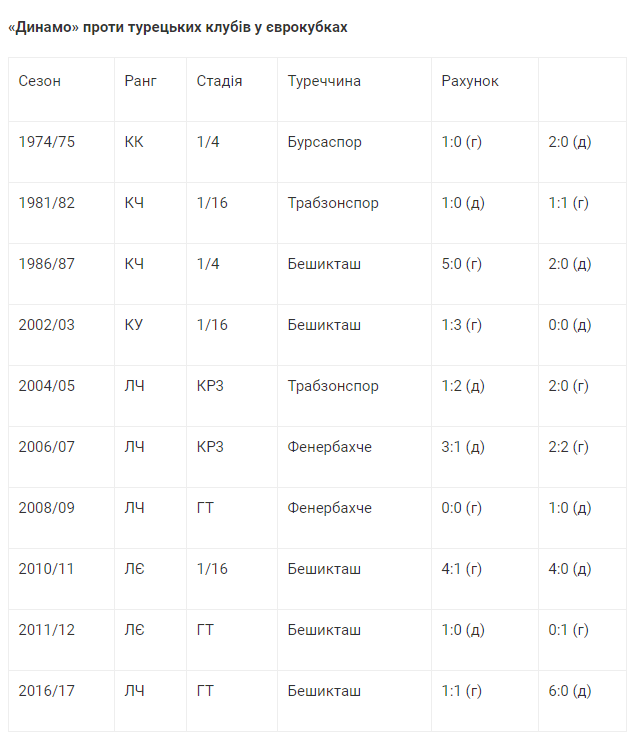Viewport: 637px width, 741px height.
Task: Select the "КУ" rank cell
Action: coord(134,325)
